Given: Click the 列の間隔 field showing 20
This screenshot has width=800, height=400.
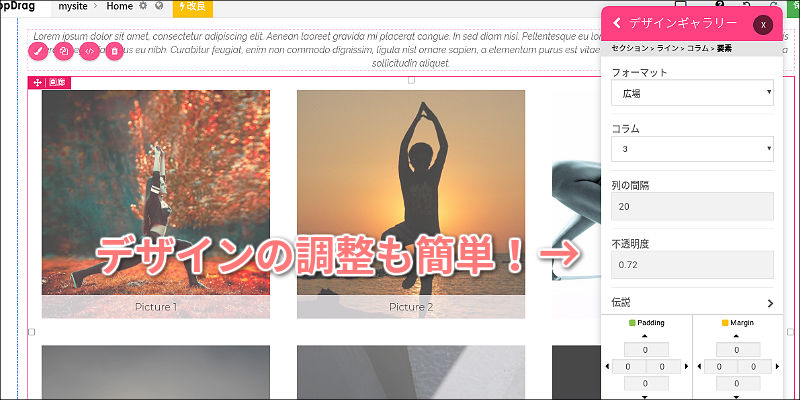Looking at the screenshot, I should 692,206.
